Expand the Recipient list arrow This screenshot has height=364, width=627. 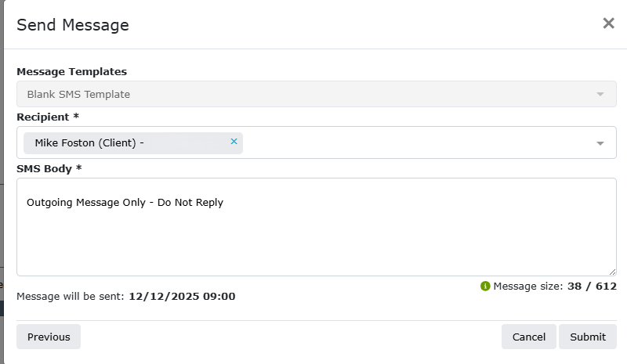point(600,143)
